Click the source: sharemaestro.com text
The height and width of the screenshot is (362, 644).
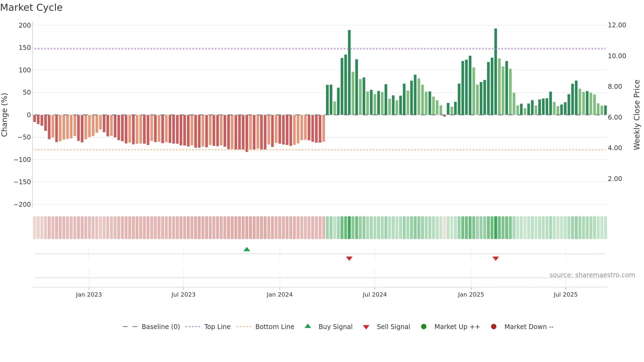point(592,275)
